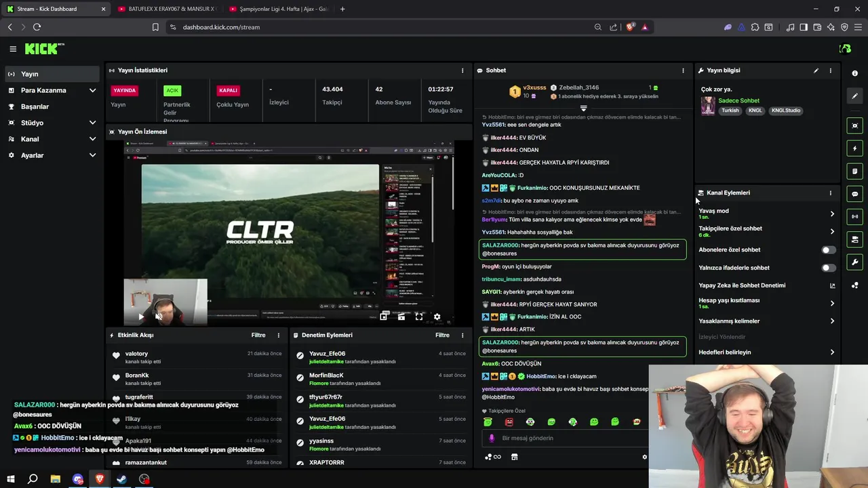Open the Brave Wallet icon in the toolbar
Image resolution: width=868 pixels, height=488 pixels.
tap(817, 27)
